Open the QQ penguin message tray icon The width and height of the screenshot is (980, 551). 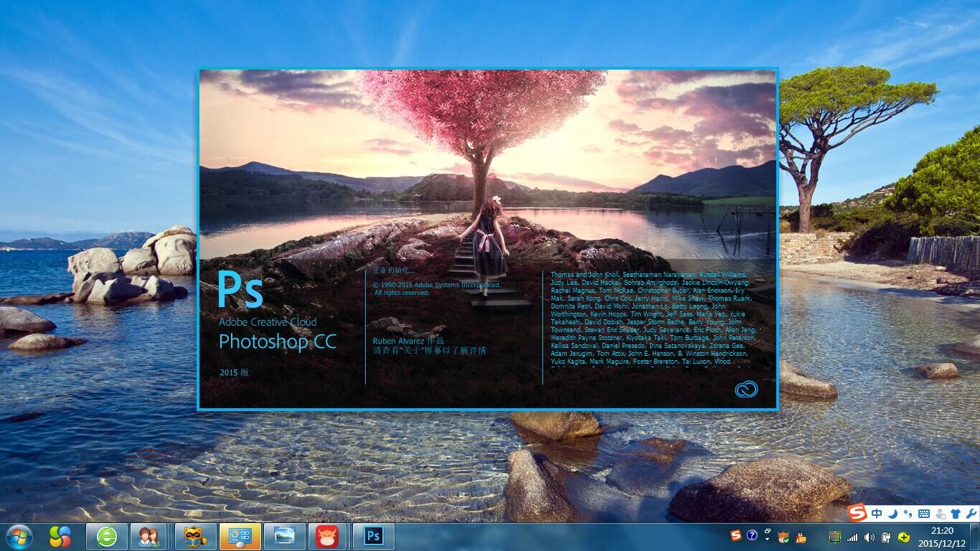point(801,537)
